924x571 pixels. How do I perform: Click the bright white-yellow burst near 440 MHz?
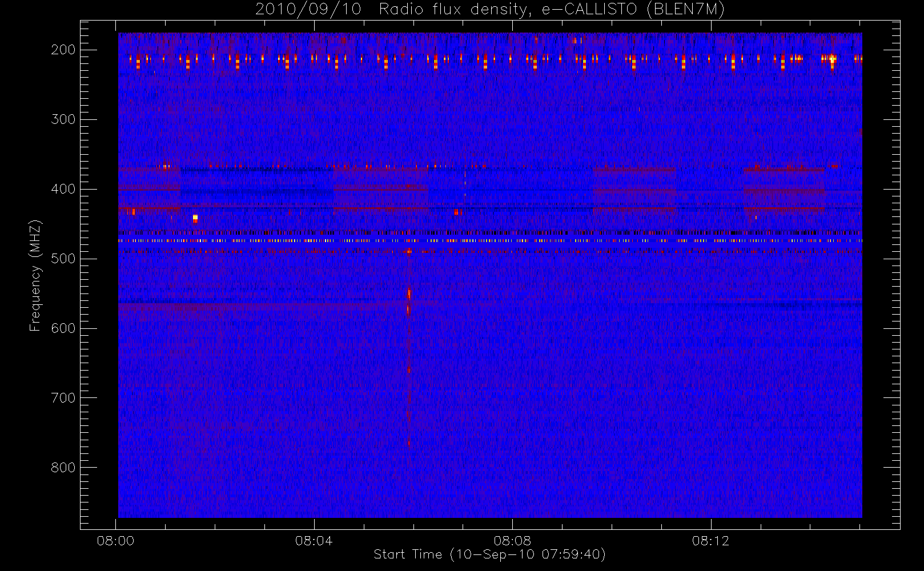(x=195, y=218)
